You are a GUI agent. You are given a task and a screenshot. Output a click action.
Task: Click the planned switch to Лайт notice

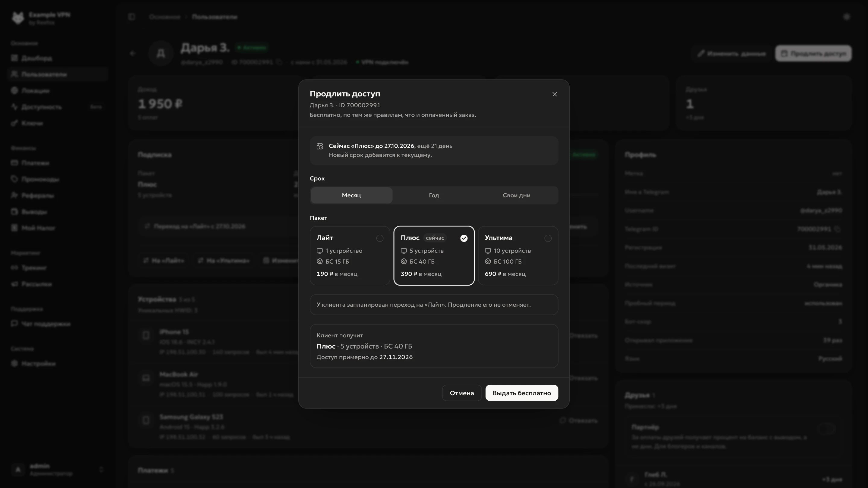(434, 305)
